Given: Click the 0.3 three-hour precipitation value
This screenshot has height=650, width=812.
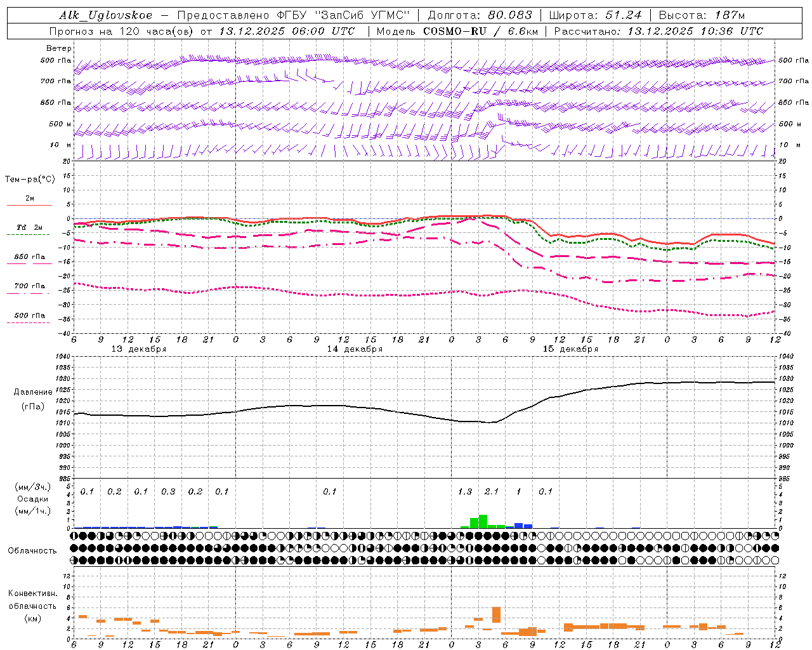Looking at the screenshot, I should [168, 492].
